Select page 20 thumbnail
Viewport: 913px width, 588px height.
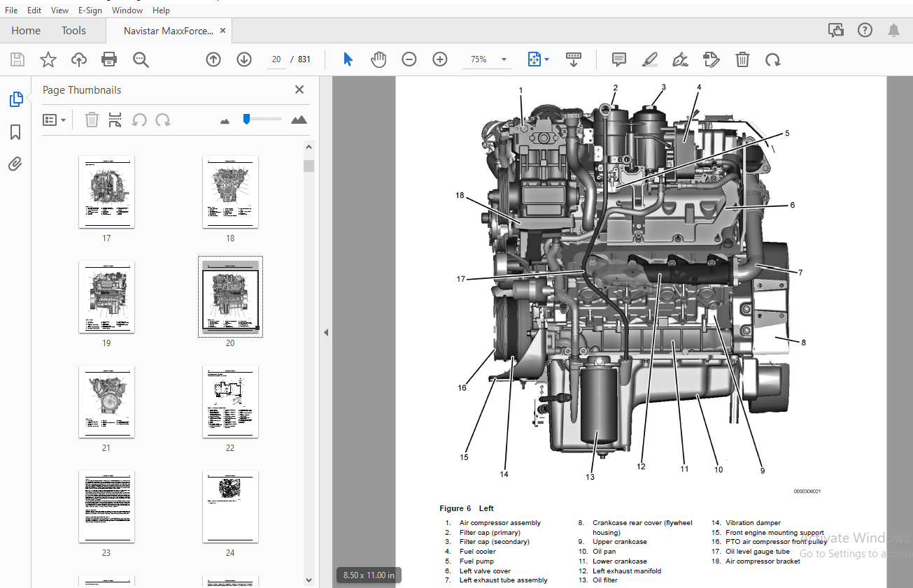tap(230, 296)
